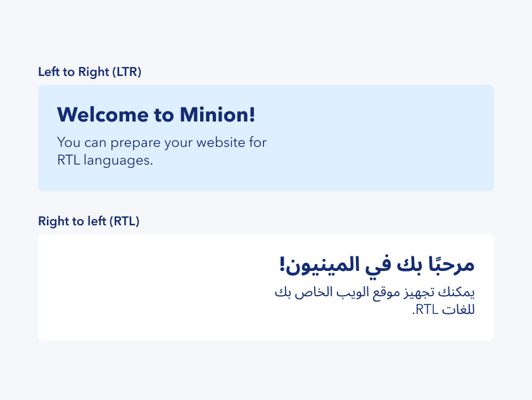This screenshot has height=400, width=532.
Task: Click the first line of the Arabic paragraph
Action: [x=374, y=292]
